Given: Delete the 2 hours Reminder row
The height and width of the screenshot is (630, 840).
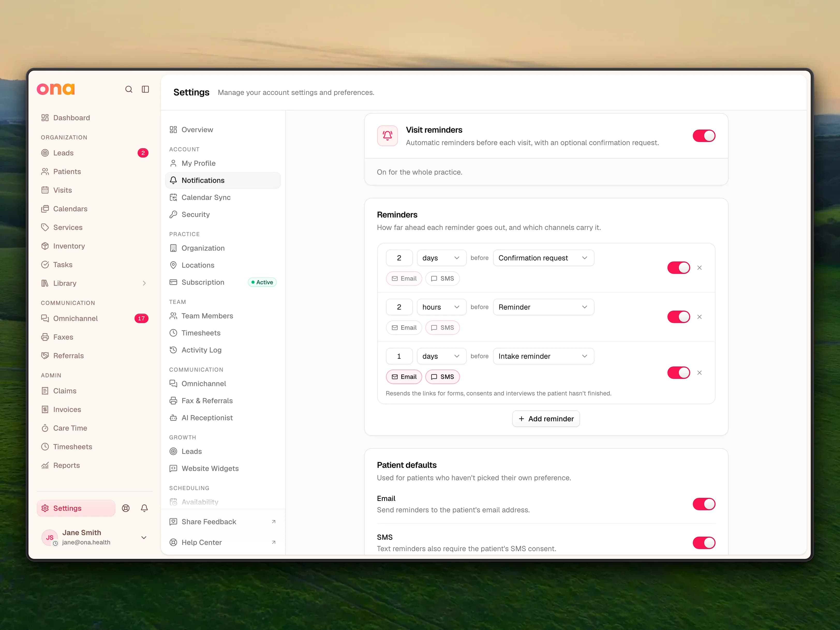Looking at the screenshot, I should [700, 317].
